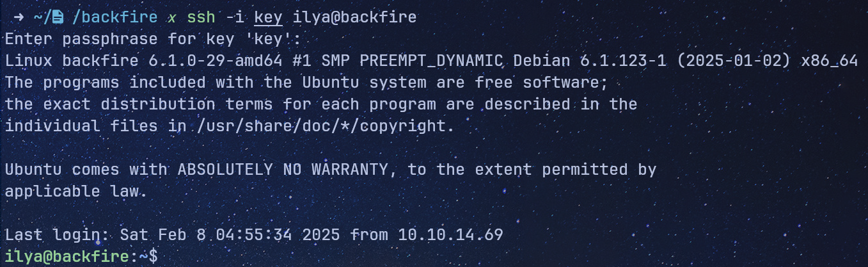Viewport: 868px width, 267px height.
Task: Click the underlined key file argument
Action: tap(267, 17)
